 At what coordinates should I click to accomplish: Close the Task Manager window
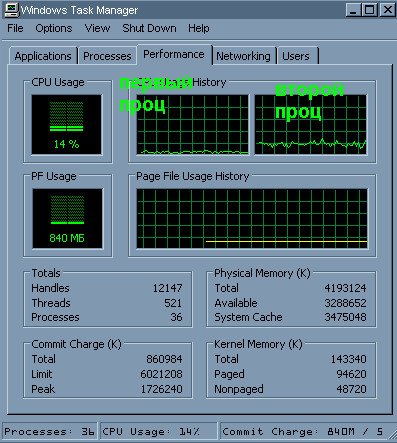pyautogui.click(x=387, y=10)
